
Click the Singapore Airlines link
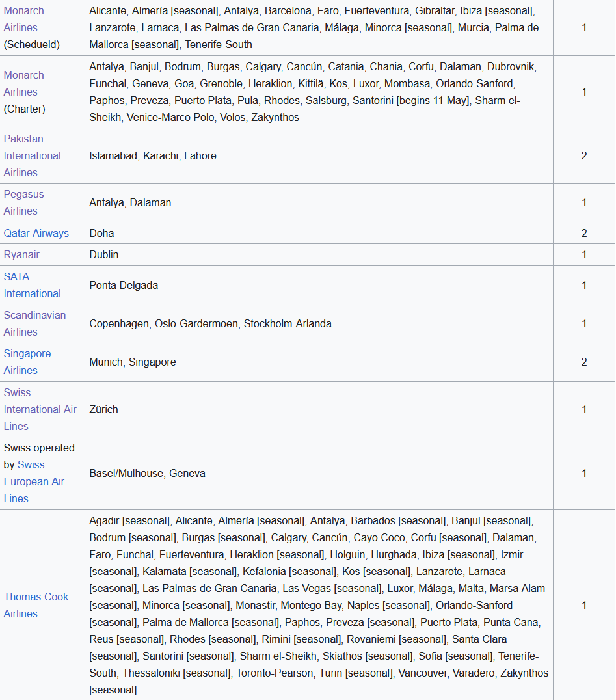click(x=27, y=362)
